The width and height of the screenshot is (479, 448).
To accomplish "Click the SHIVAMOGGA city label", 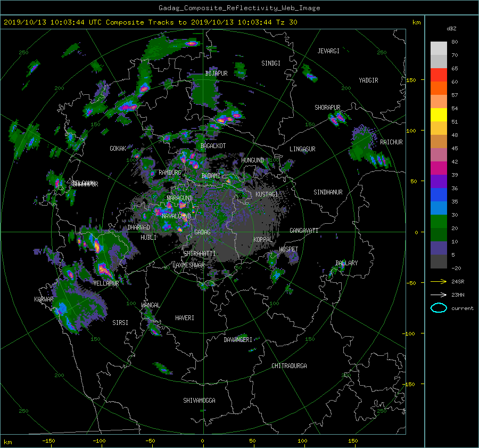I will pyautogui.click(x=199, y=400).
